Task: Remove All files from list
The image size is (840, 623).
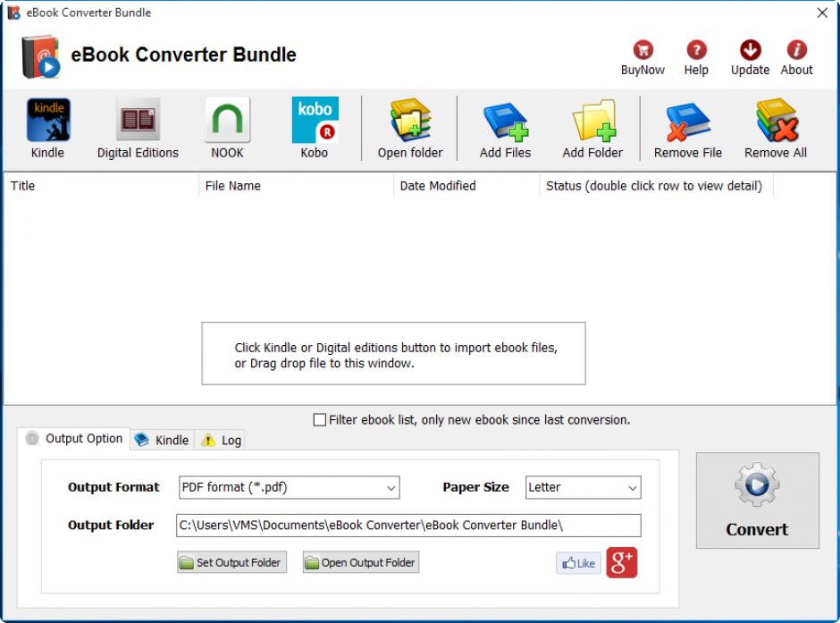Action: coord(776,129)
